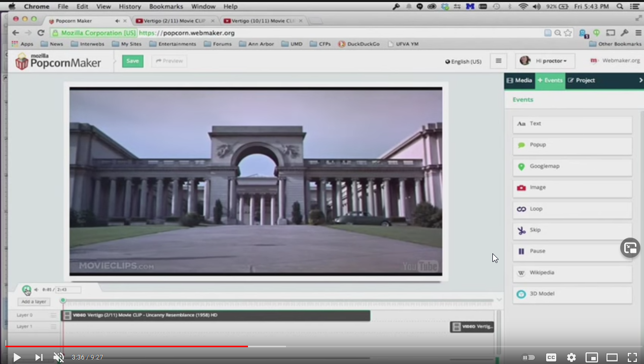Expand the timeline with the chevron
The height and width of the screenshot is (364, 644).
499,300
